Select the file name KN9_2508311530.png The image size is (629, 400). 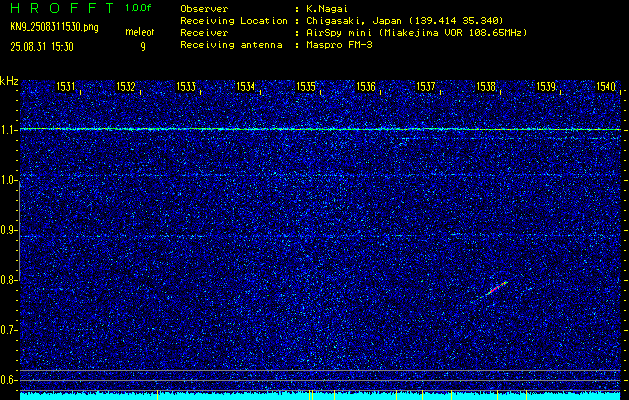pyautogui.click(x=54, y=27)
